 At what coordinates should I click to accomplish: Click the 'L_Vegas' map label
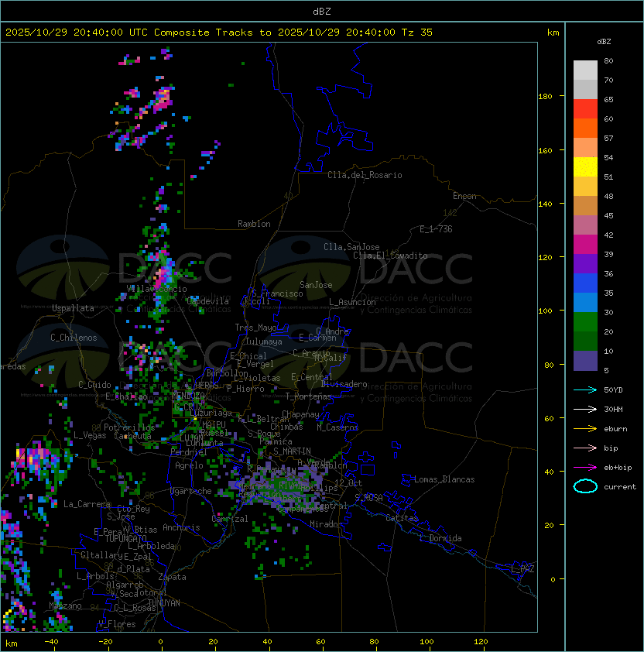(90, 435)
